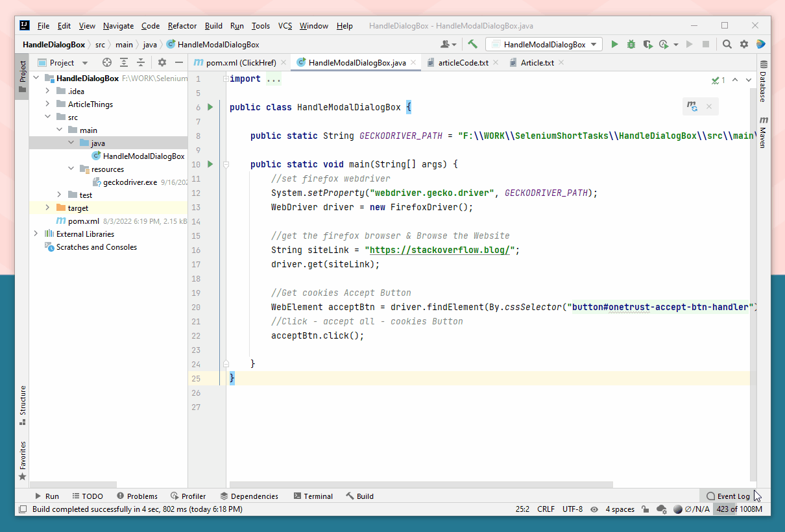Screen dimensions: 785x532
Task: Click the Build Project hammer icon
Action: pos(472,44)
